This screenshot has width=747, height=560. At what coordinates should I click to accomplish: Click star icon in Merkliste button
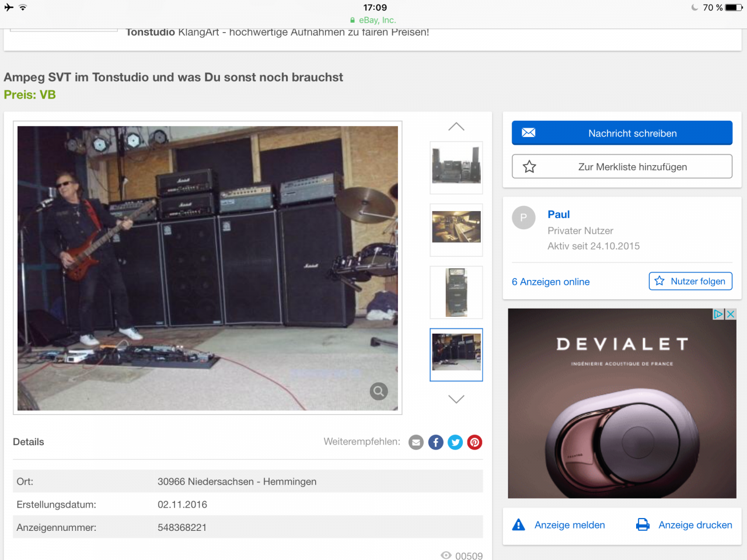(529, 167)
